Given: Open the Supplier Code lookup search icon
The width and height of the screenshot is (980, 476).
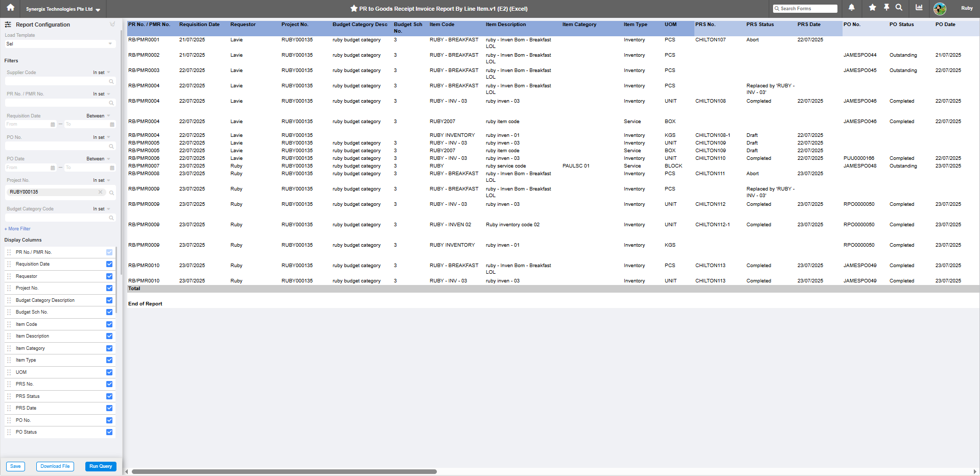Looking at the screenshot, I should click(111, 82).
